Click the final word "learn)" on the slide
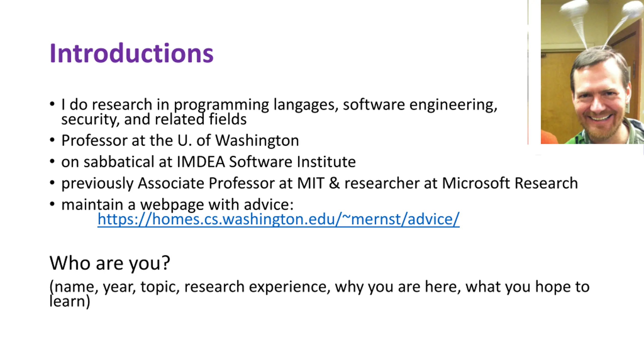Viewport: 644px width, 362px height. point(70,301)
